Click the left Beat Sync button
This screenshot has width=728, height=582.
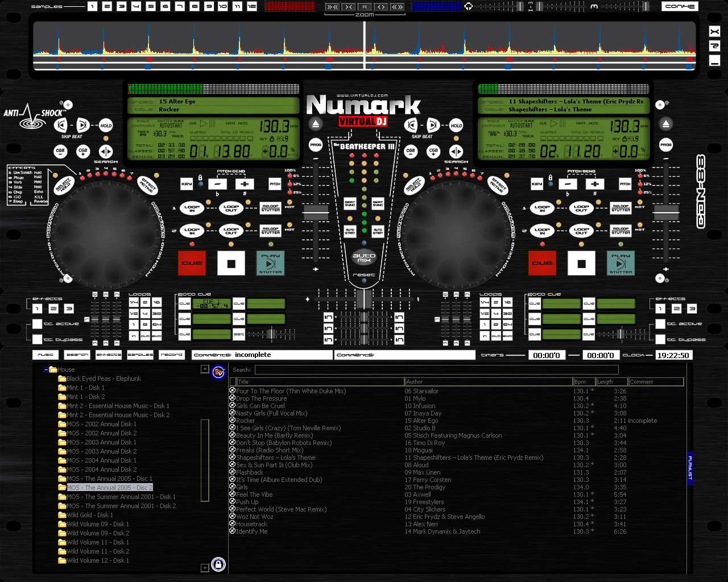(350, 203)
